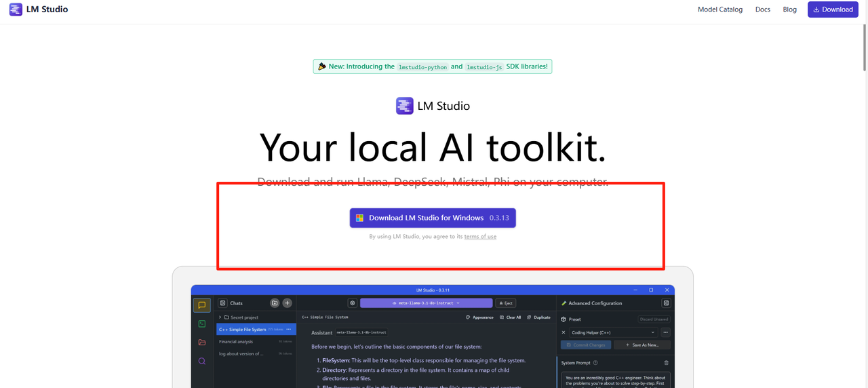
Task: Open the Model Catalog page
Action: pyautogui.click(x=719, y=9)
